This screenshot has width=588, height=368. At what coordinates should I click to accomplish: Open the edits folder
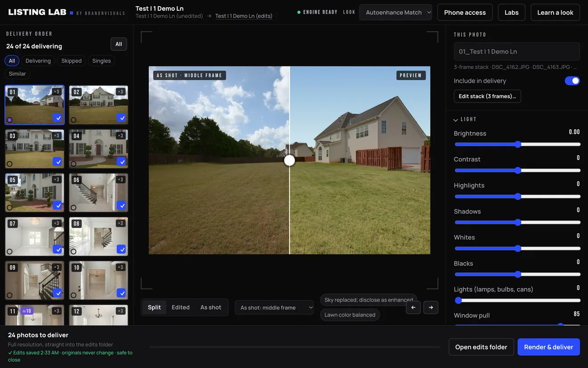481,347
